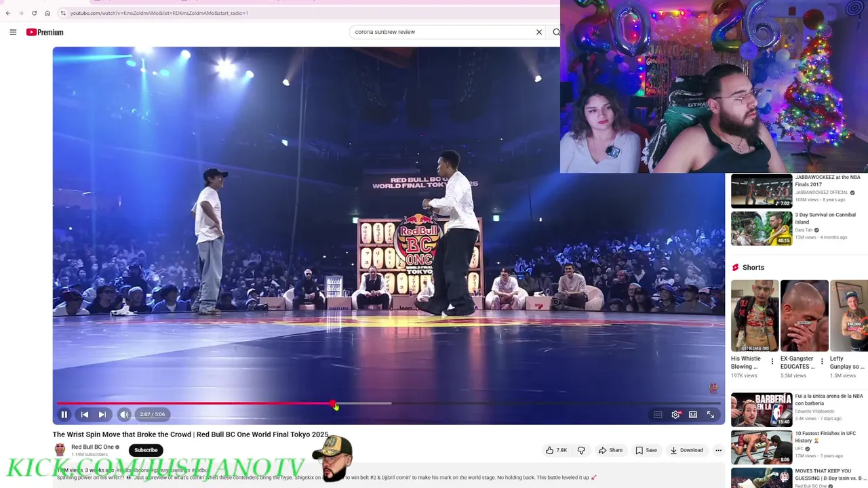The height and width of the screenshot is (488, 868).
Task: Skip to the next video
Action: pos(102,414)
